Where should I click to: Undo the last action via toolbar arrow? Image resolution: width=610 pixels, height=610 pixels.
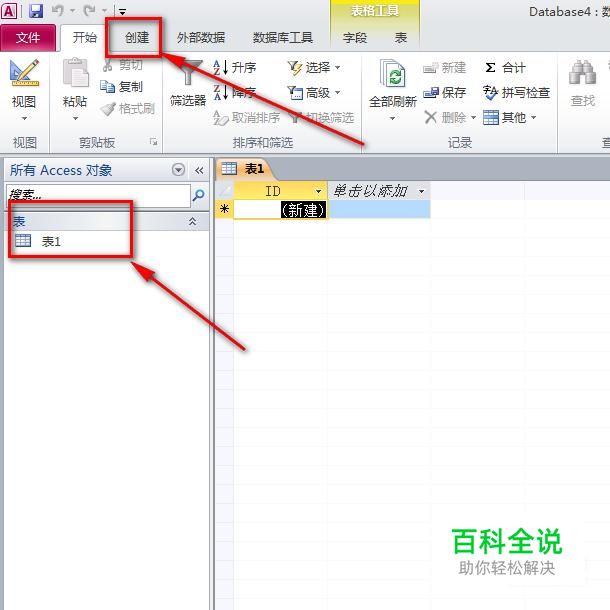click(x=58, y=11)
